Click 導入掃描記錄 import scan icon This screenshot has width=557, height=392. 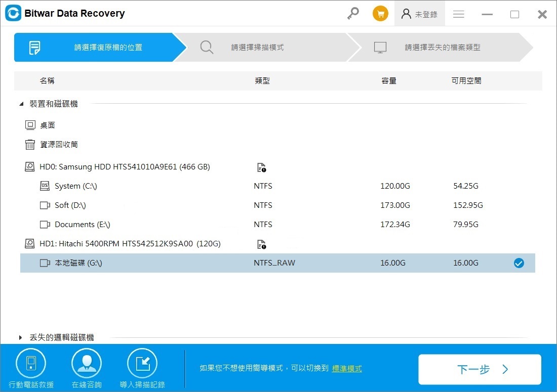click(x=142, y=363)
